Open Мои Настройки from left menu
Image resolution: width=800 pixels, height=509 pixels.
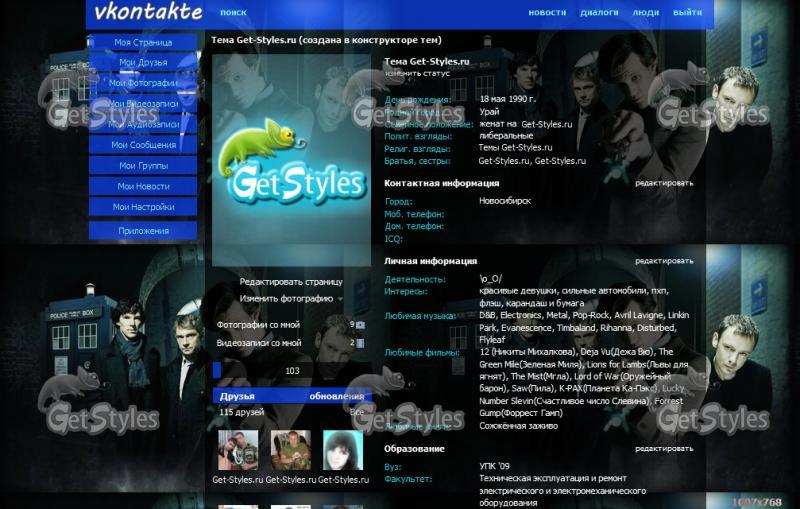[143, 207]
